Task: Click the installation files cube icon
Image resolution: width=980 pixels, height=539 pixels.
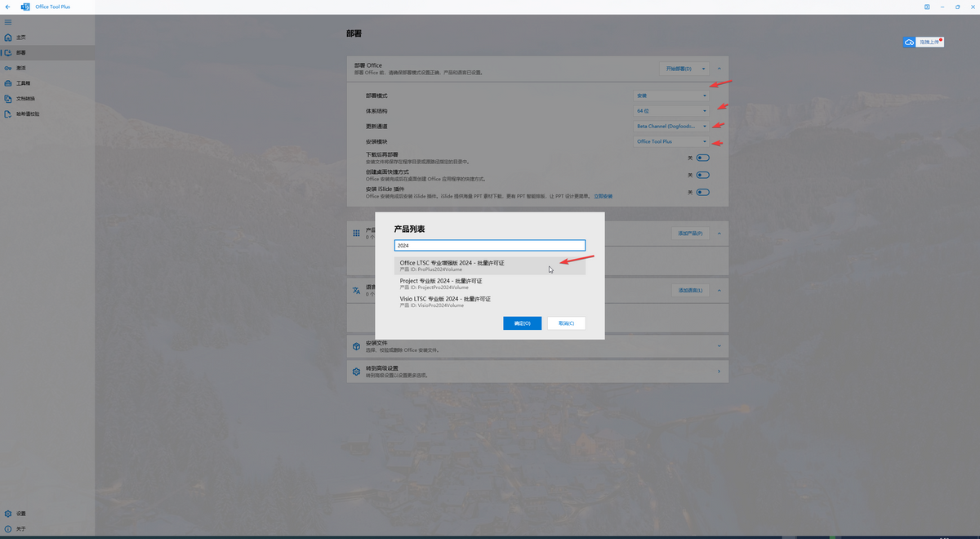Action: [x=356, y=346]
